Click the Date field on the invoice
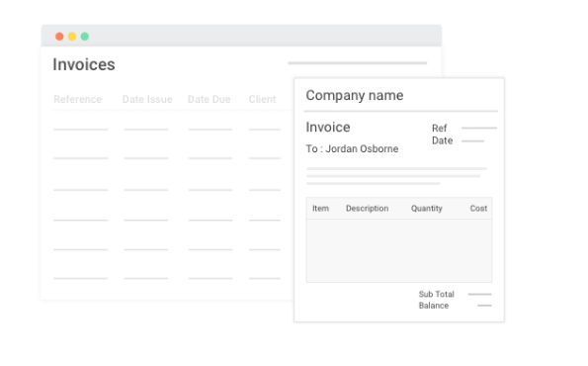588x366 pixels. pyautogui.click(x=442, y=140)
